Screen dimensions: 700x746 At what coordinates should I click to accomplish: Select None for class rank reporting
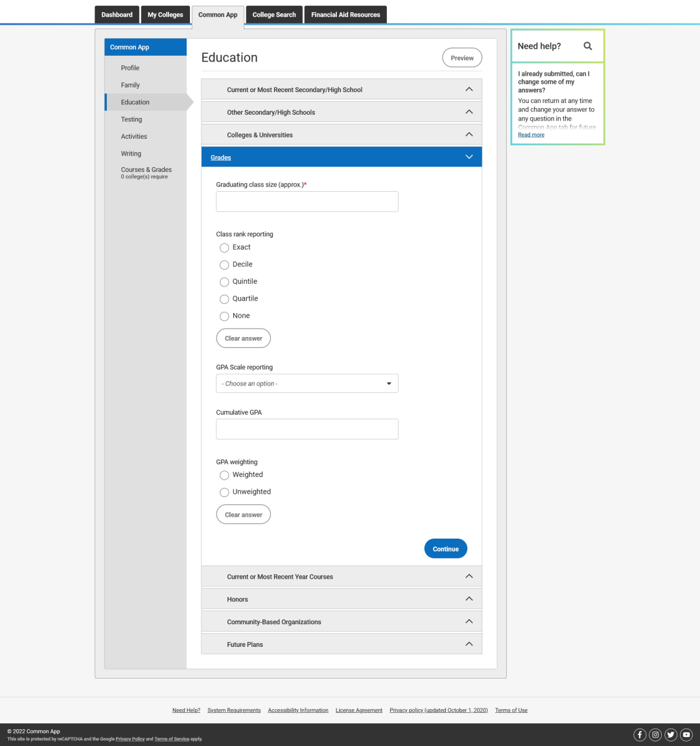click(x=224, y=316)
